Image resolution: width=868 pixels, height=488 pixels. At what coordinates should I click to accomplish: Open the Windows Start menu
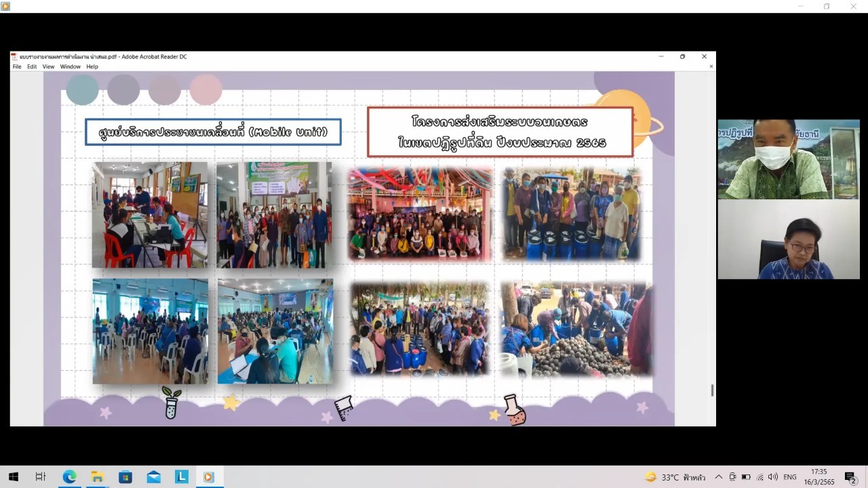(13, 477)
